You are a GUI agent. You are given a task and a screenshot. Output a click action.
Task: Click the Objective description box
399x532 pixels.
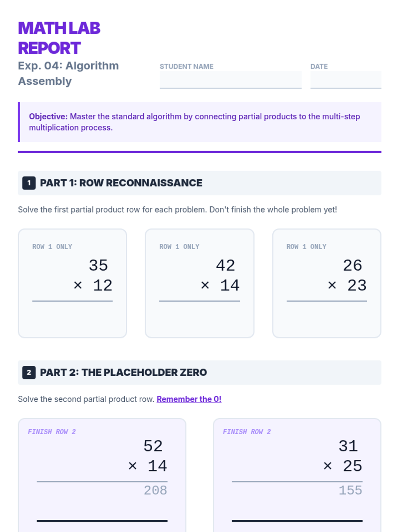pos(199,122)
